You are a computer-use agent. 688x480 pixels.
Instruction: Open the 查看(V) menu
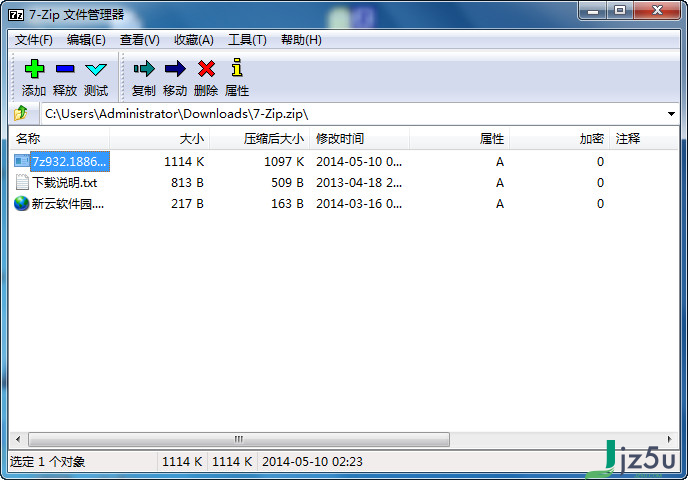click(x=140, y=40)
